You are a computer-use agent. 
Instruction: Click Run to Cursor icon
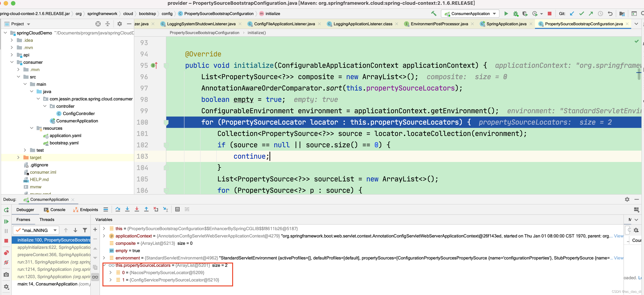tap(166, 209)
